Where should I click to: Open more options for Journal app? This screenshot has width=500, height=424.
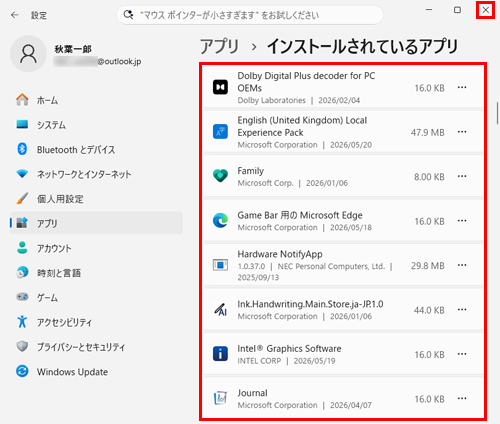coord(462,398)
